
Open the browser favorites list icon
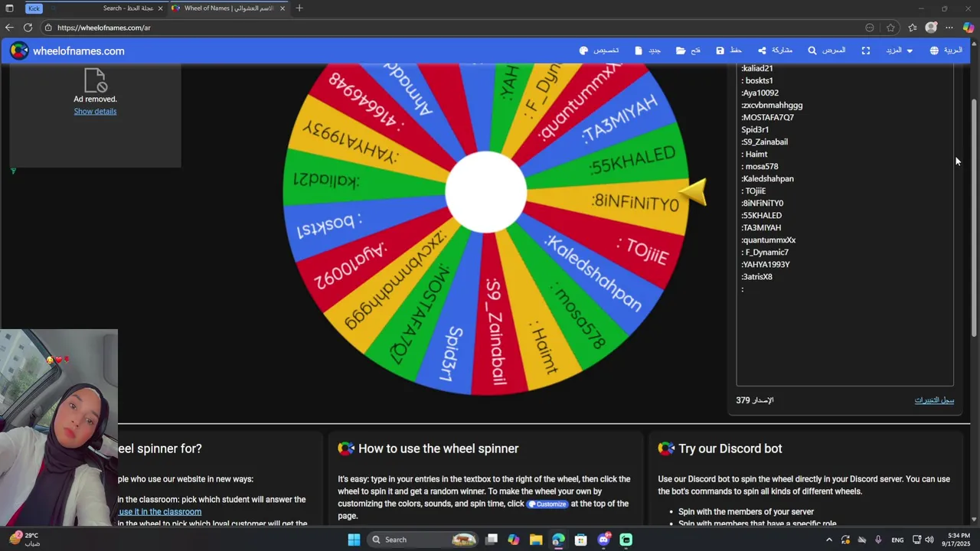click(913, 28)
